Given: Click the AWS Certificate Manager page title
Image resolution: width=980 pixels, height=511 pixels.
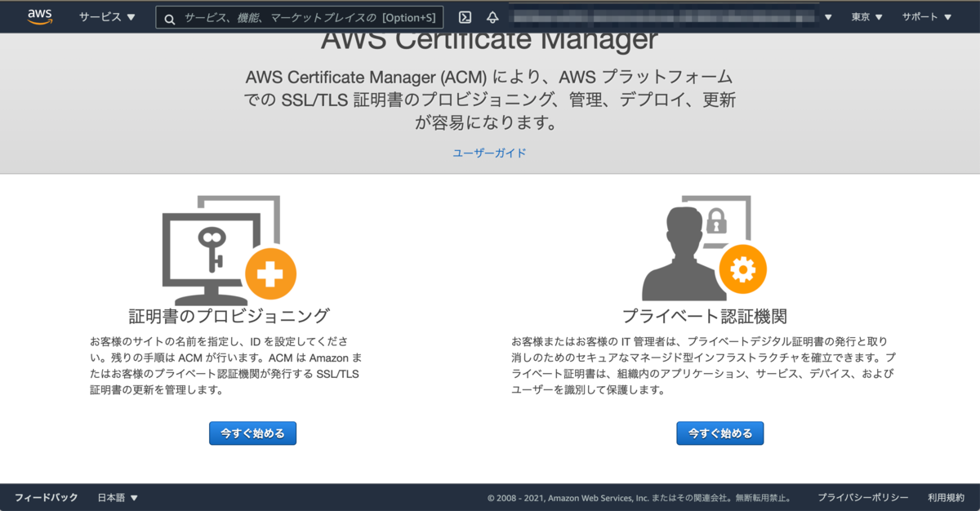Looking at the screenshot, I should [489, 39].
